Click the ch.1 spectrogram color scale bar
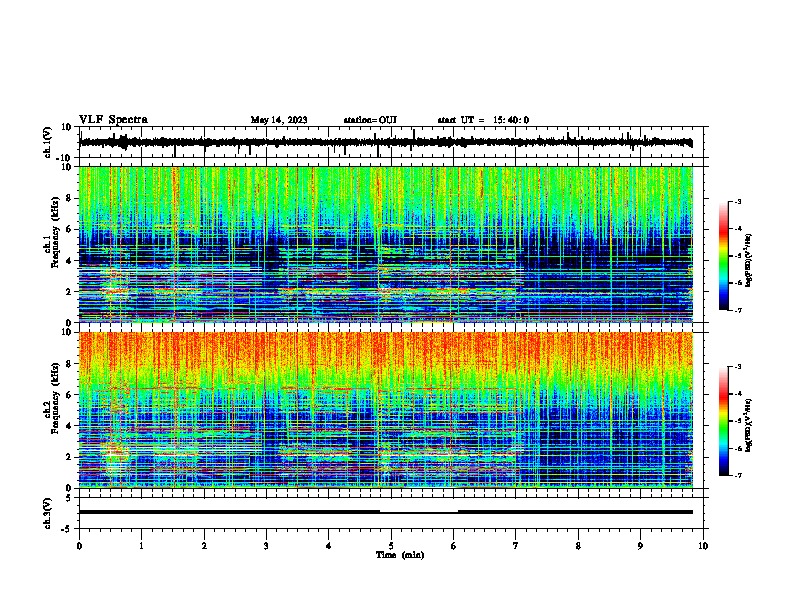Viewport: 792px width, 612px height. 723,256
